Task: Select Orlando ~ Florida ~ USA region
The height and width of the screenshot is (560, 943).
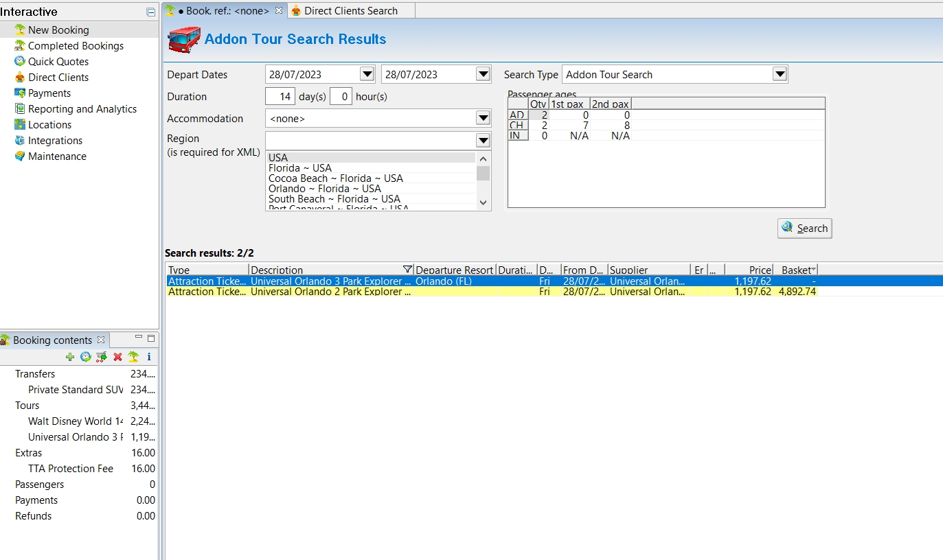Action: (372, 189)
